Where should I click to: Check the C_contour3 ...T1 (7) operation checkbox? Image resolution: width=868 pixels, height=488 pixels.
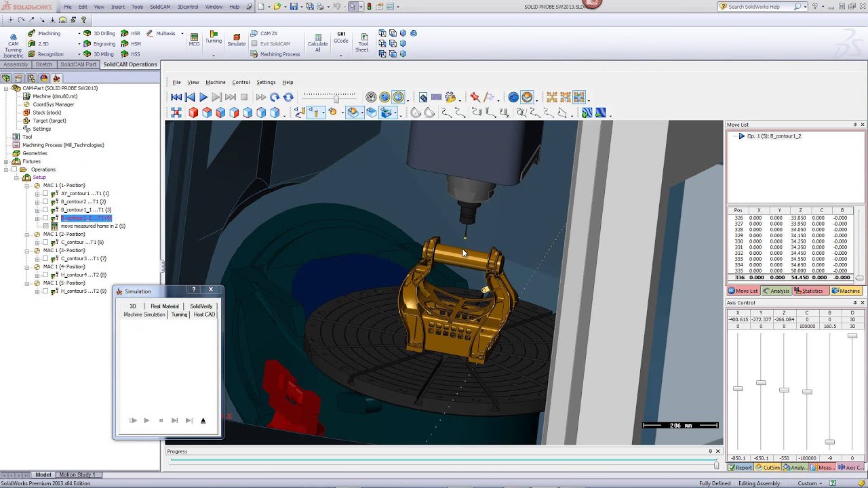click(x=45, y=258)
